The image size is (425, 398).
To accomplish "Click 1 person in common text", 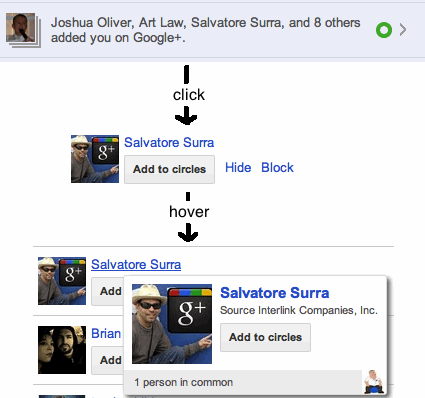I will coord(184,382).
